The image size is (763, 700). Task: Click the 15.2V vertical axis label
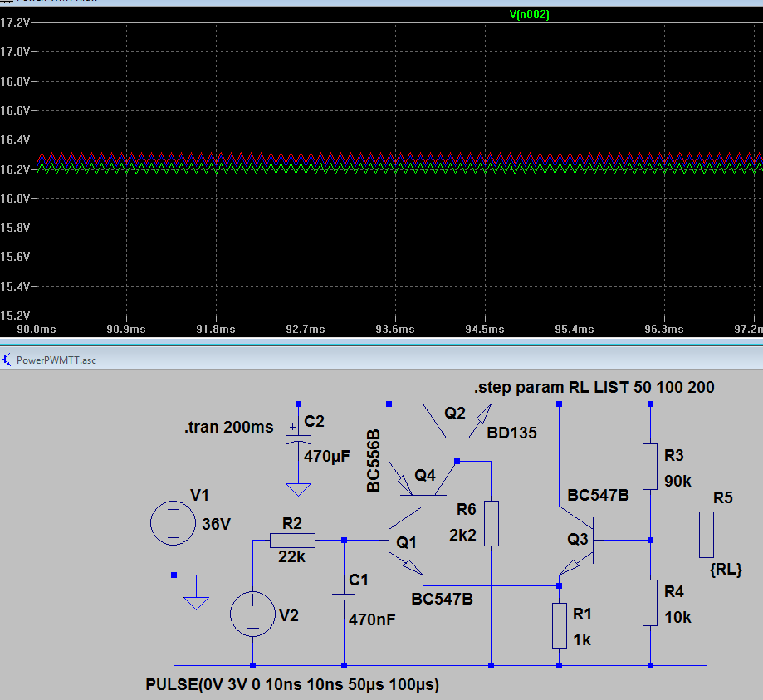(15, 316)
